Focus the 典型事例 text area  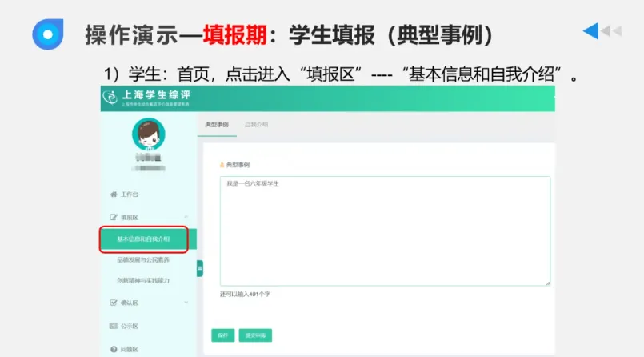click(x=386, y=231)
